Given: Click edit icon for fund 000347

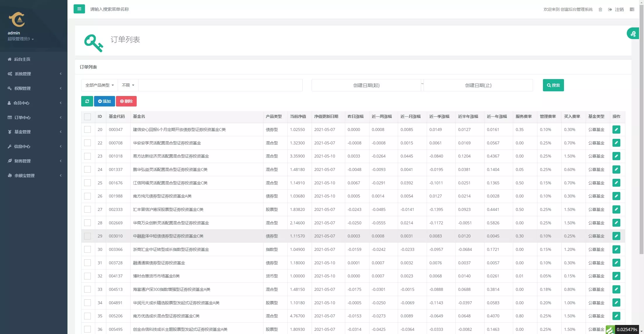Looking at the screenshot, I should [x=616, y=130].
